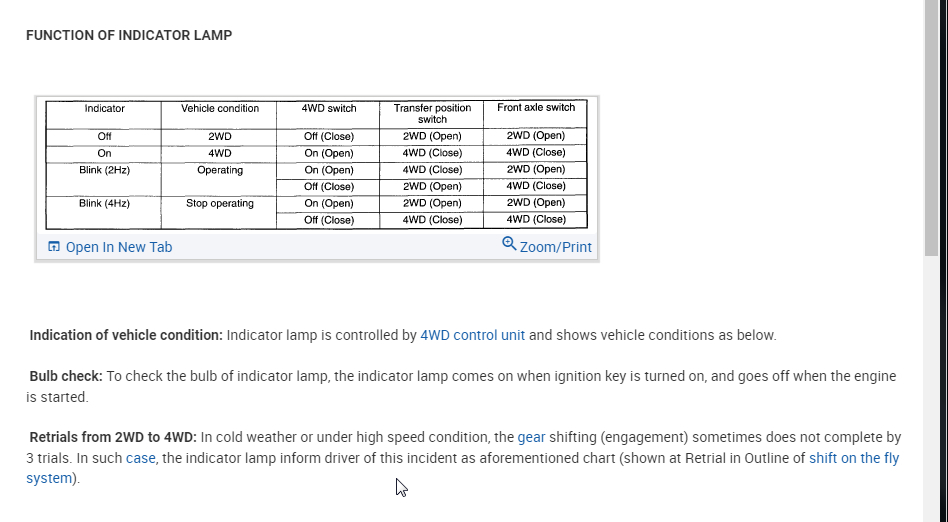This screenshot has width=948, height=522.
Task: Click the bold Bulb check label
Action: click(x=66, y=376)
